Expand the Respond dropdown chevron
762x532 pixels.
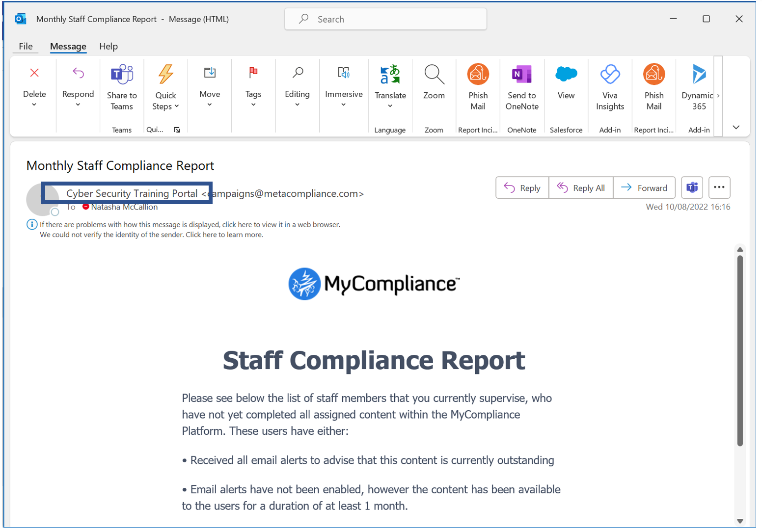click(78, 105)
